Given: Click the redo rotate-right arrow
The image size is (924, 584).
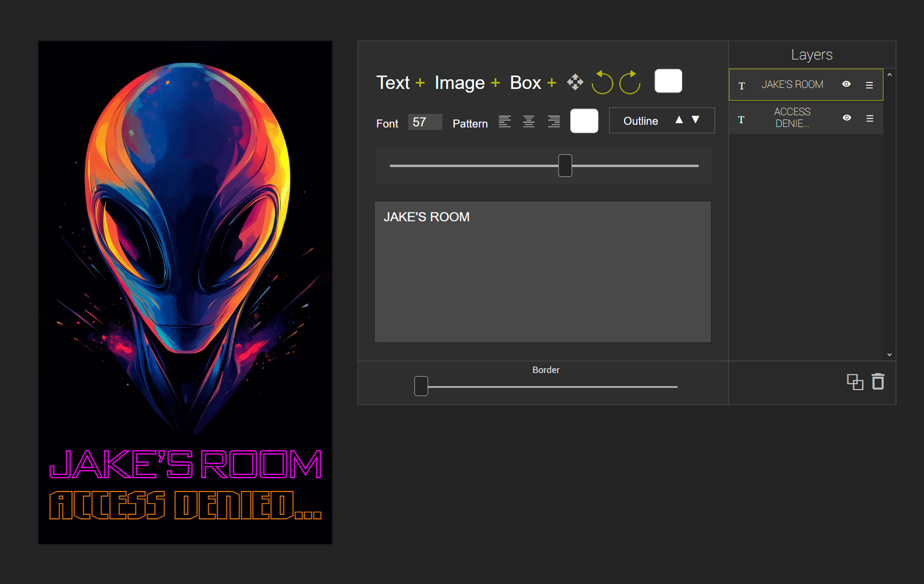Looking at the screenshot, I should [x=630, y=83].
